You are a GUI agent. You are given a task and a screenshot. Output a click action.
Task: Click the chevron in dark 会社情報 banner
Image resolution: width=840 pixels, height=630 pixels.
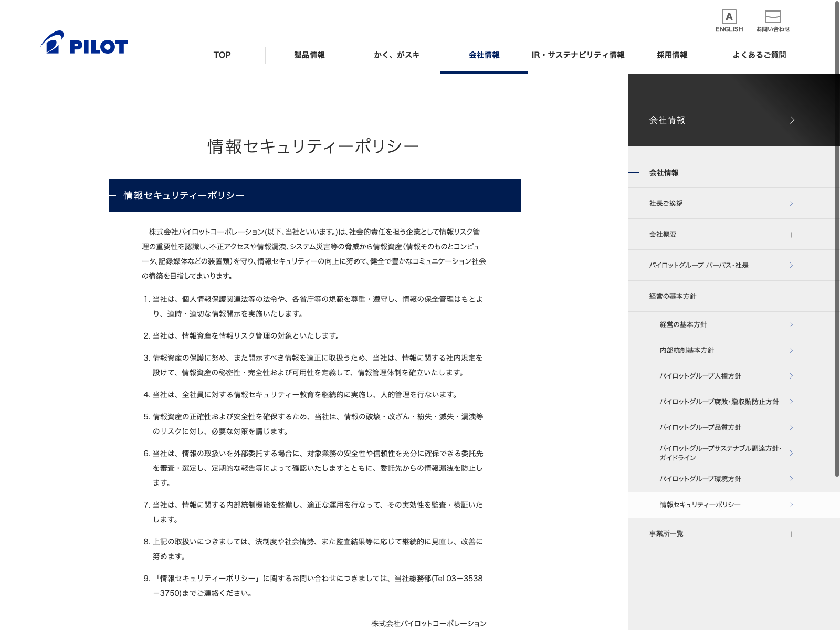click(x=792, y=120)
